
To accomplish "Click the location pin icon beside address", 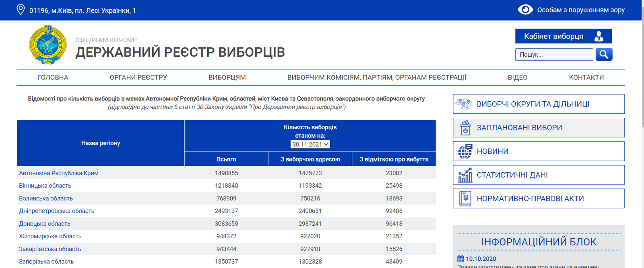I will tap(21, 10).
